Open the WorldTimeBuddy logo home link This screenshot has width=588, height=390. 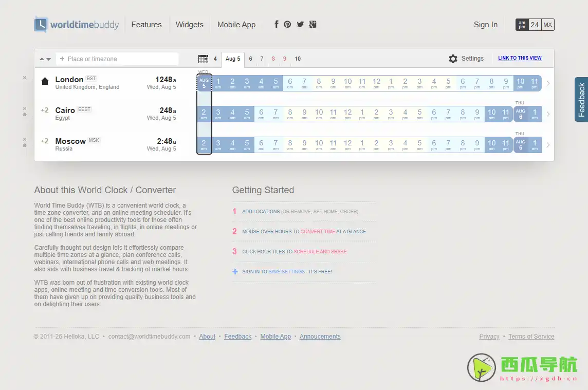click(77, 24)
